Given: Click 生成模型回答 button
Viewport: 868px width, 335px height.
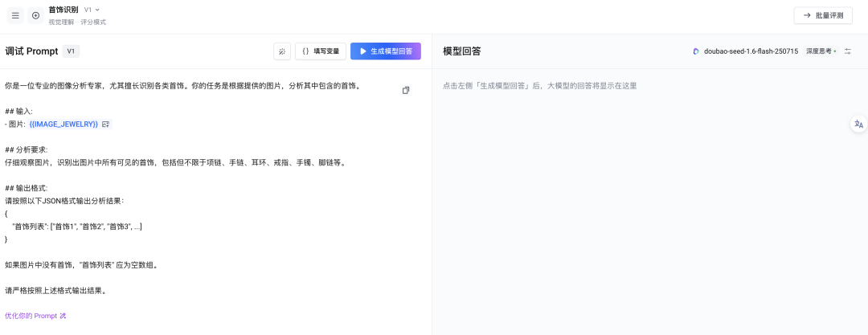Looking at the screenshot, I should (385, 51).
